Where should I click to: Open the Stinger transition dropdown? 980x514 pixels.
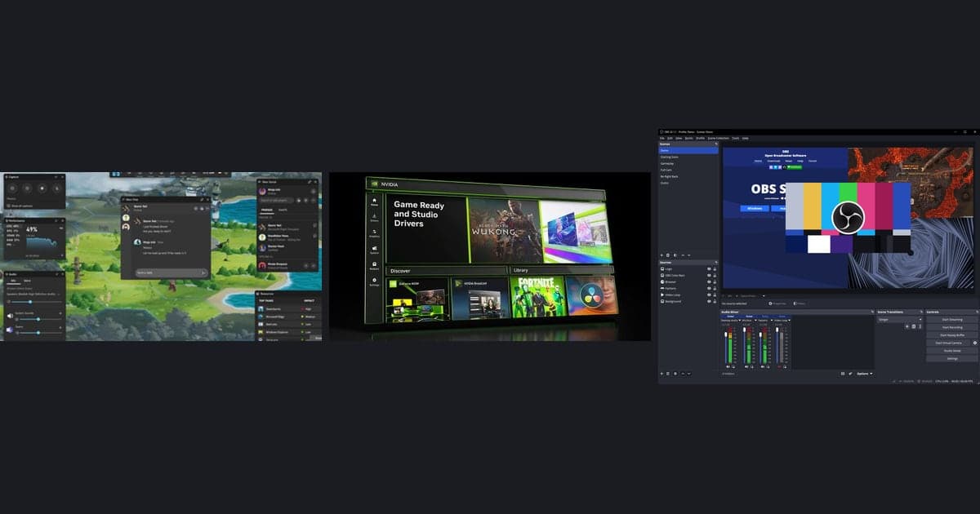(900, 319)
